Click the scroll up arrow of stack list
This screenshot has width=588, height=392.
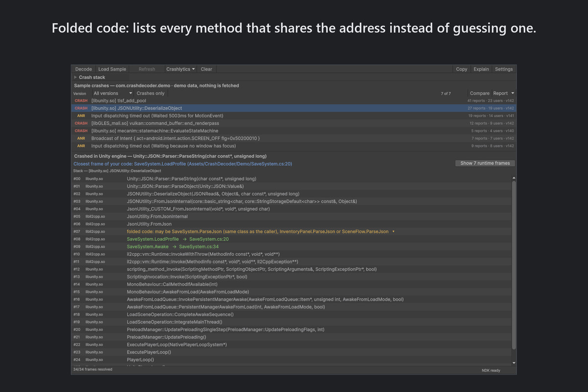click(514, 178)
